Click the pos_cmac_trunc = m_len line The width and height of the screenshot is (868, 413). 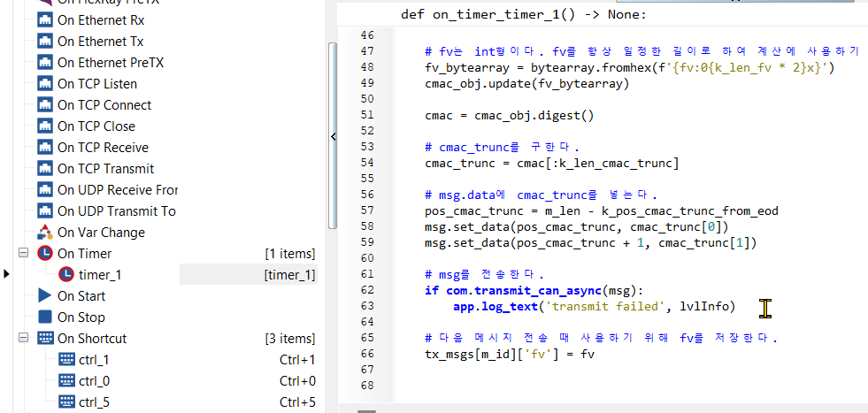[x=601, y=210]
